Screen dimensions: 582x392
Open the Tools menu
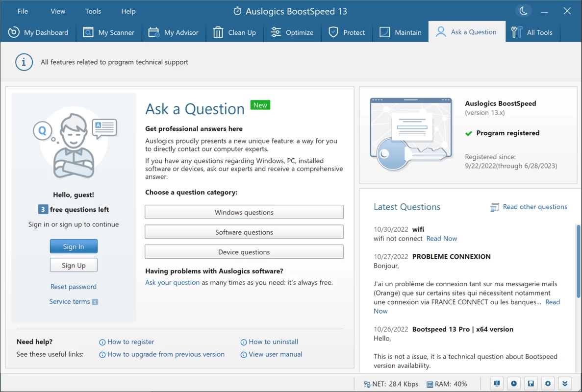click(93, 11)
